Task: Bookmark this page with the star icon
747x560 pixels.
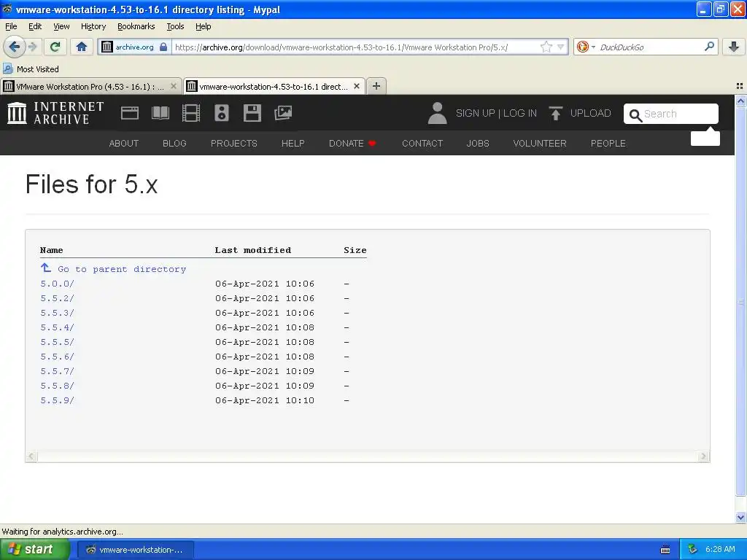Action: 546,47
